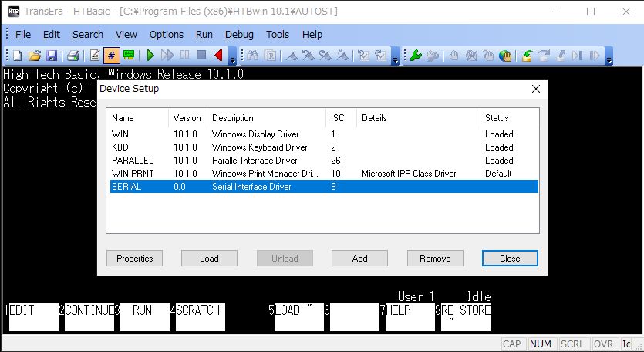This screenshot has width=644, height=352.
Task: Click the square stop icon
Action: (x=201, y=55)
